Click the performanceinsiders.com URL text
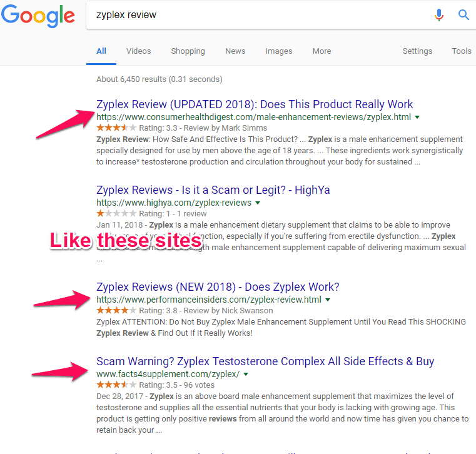Viewport: 476px width, 454px height. pyautogui.click(x=208, y=300)
